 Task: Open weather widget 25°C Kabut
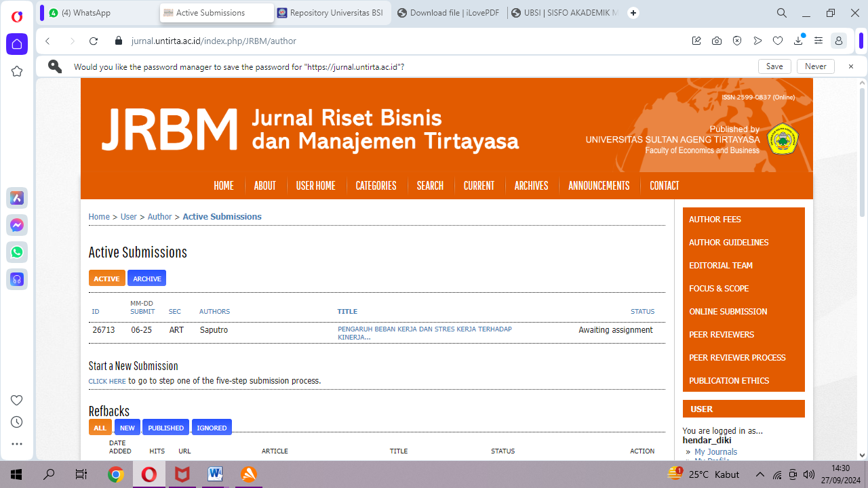pos(703,474)
